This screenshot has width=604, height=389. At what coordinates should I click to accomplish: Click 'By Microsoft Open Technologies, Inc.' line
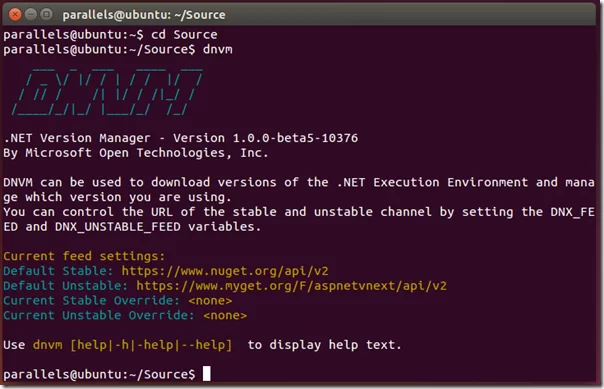(x=136, y=153)
